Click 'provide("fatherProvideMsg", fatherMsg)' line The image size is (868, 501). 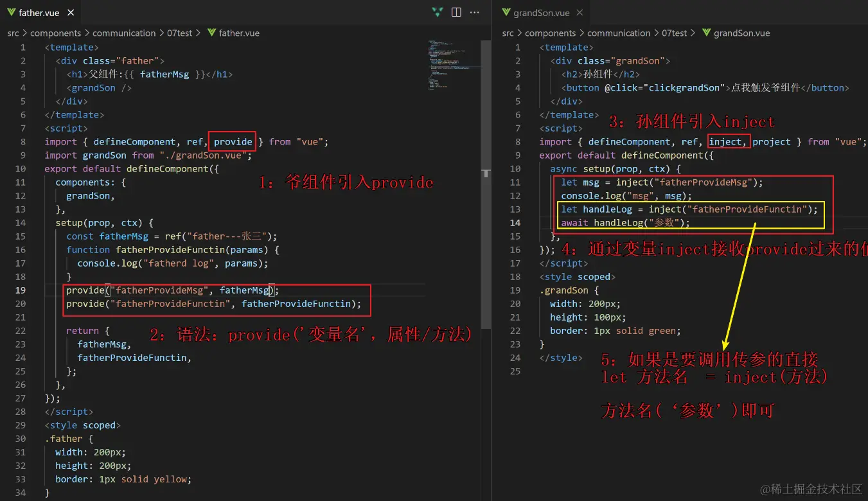[x=172, y=290]
